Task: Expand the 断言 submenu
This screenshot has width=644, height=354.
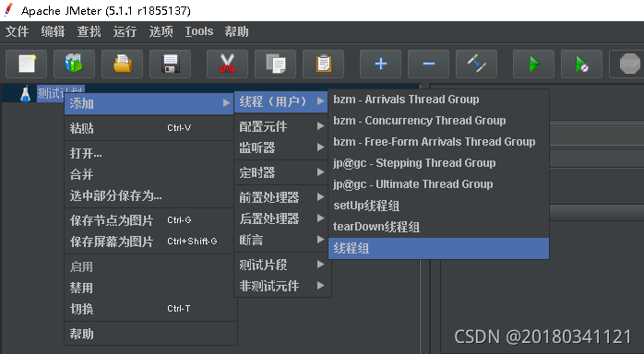Action: click(x=280, y=240)
